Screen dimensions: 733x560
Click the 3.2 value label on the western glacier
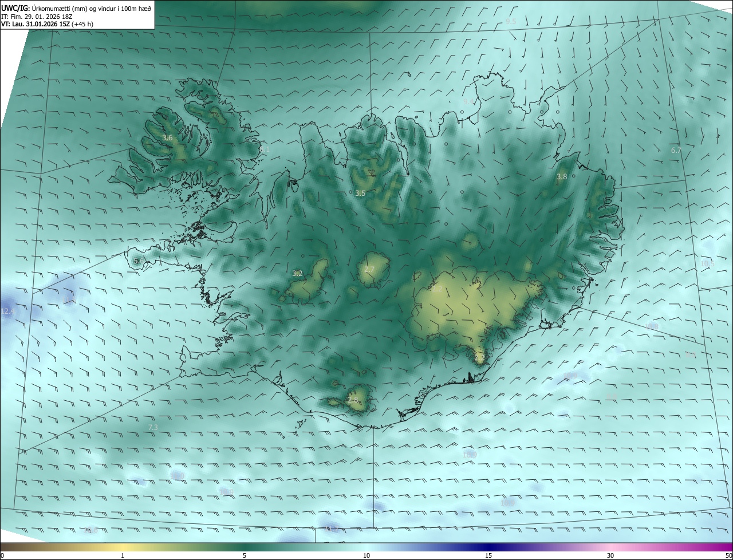point(297,274)
